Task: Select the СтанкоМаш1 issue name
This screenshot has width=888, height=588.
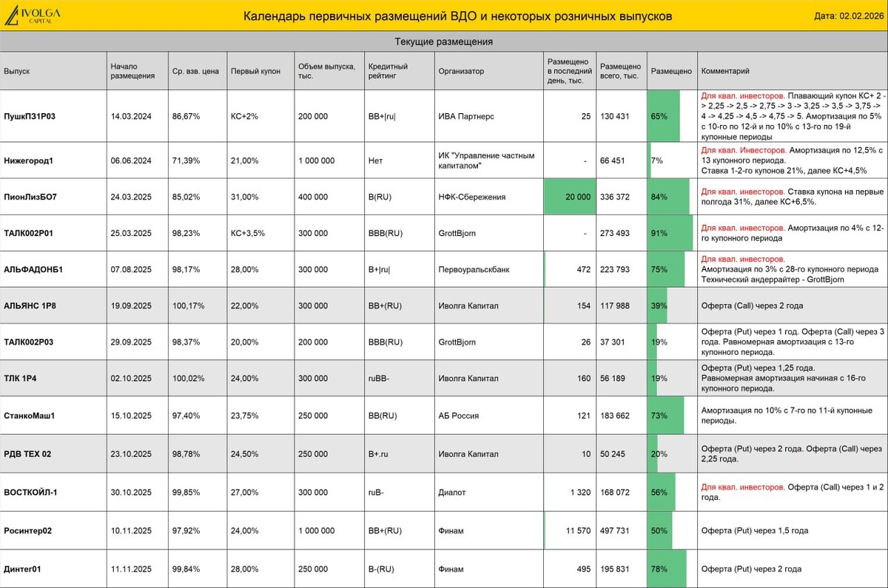Action: coord(30,416)
